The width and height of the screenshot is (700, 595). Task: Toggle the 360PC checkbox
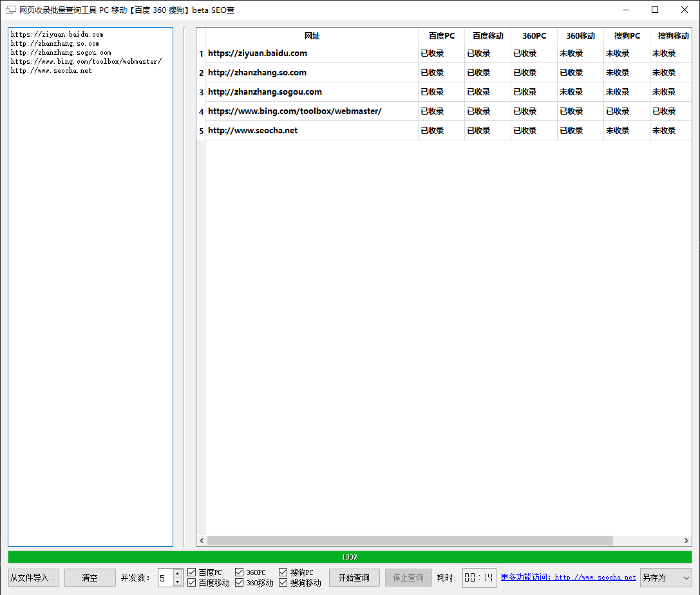[x=240, y=572]
